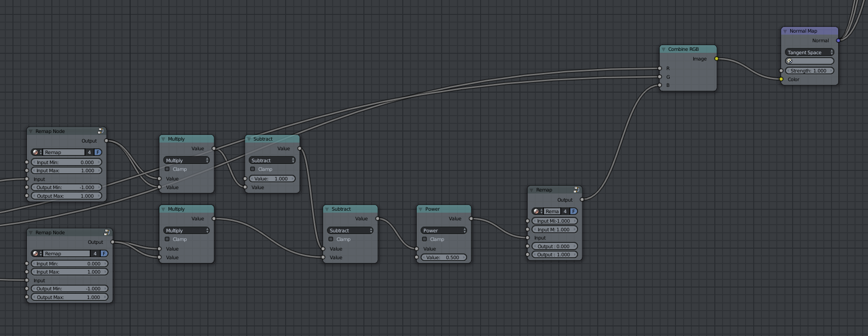Open the Power operation dropdown
868x336 pixels.
(444, 230)
